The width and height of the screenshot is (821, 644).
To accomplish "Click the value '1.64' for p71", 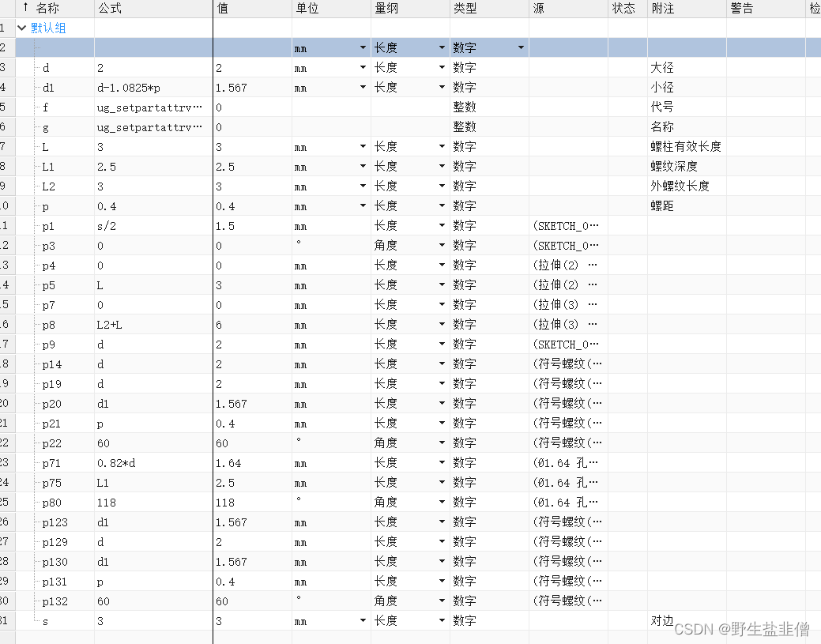I will (x=228, y=463).
